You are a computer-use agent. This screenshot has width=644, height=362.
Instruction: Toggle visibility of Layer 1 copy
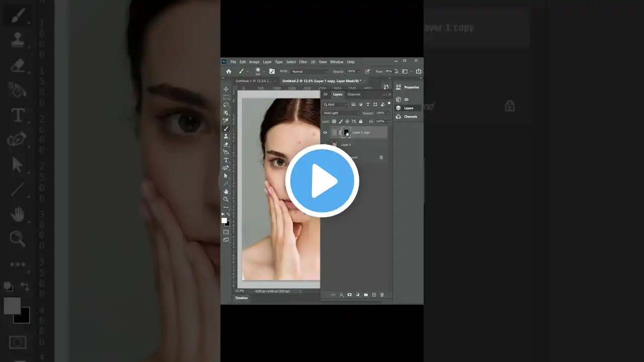coord(325,132)
